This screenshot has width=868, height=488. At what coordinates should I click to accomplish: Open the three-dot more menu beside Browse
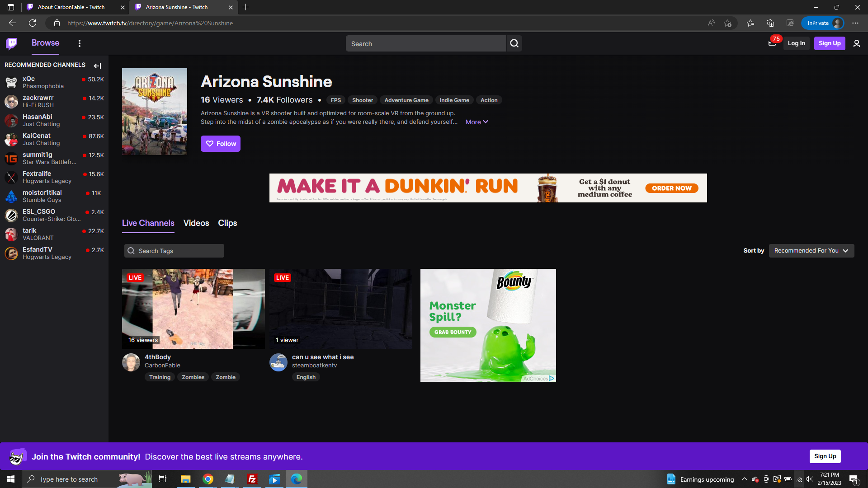pyautogui.click(x=80, y=43)
